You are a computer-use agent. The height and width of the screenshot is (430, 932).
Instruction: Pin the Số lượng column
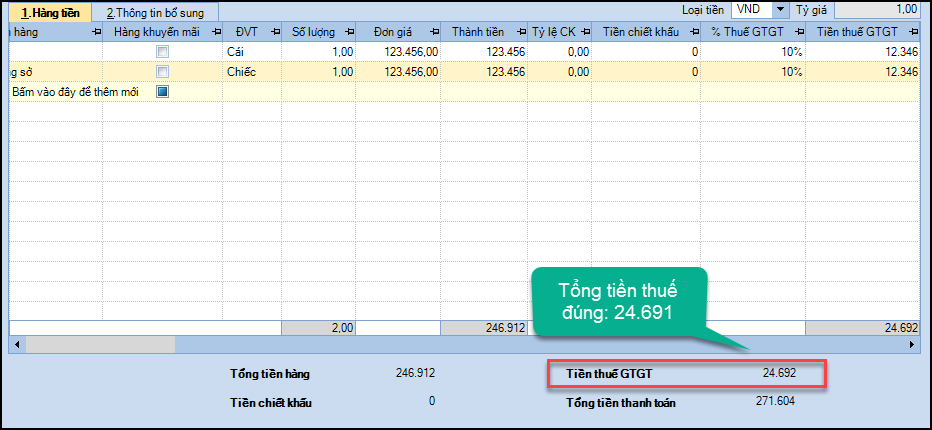[349, 32]
